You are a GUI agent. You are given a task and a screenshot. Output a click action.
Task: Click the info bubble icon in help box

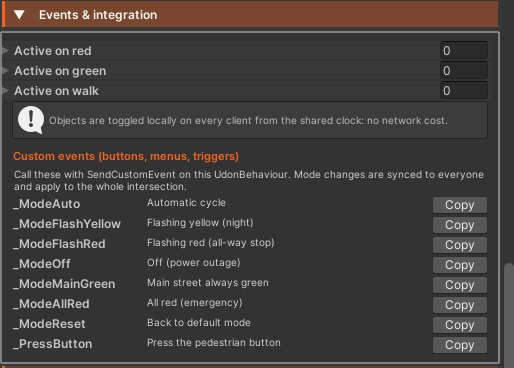31,120
